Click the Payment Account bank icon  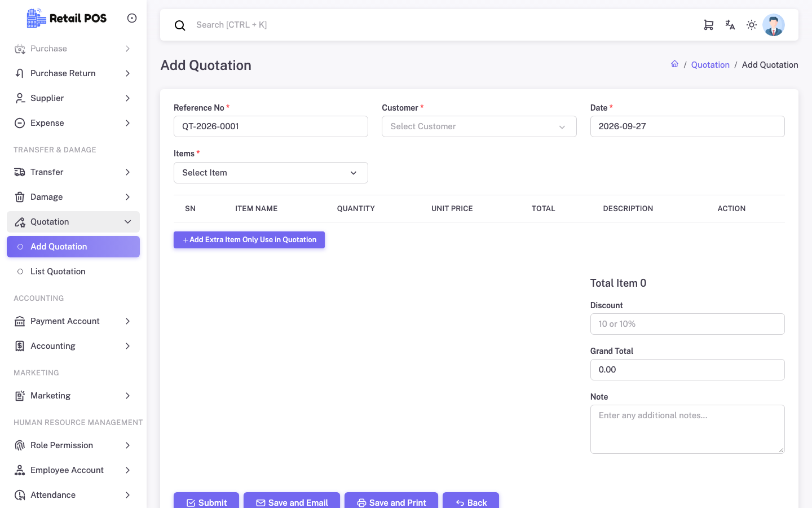pos(20,321)
